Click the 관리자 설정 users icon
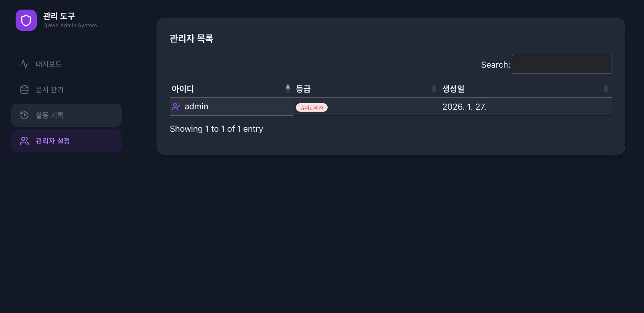Image resolution: width=644 pixels, height=313 pixels. click(x=24, y=141)
